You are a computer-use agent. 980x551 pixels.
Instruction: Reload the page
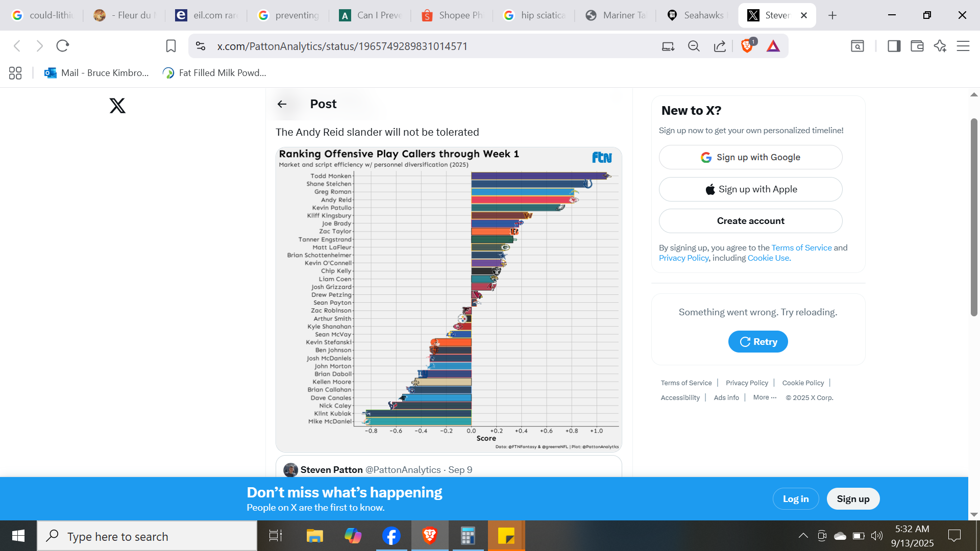coord(63,46)
